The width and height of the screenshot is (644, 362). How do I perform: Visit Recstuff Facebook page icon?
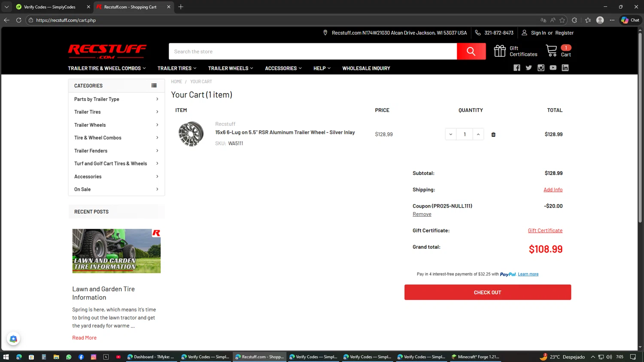(x=517, y=68)
